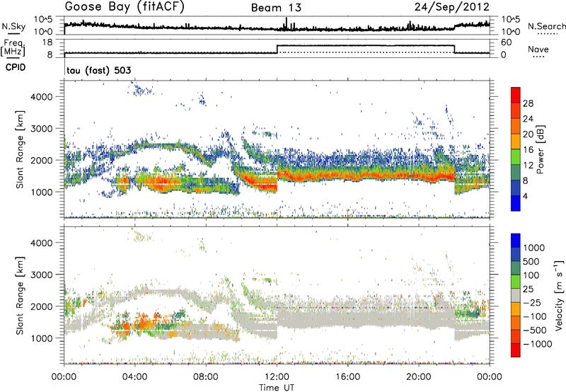Click 'Slant Range [km]' on power panel
566x392 pixels.
click(20, 149)
